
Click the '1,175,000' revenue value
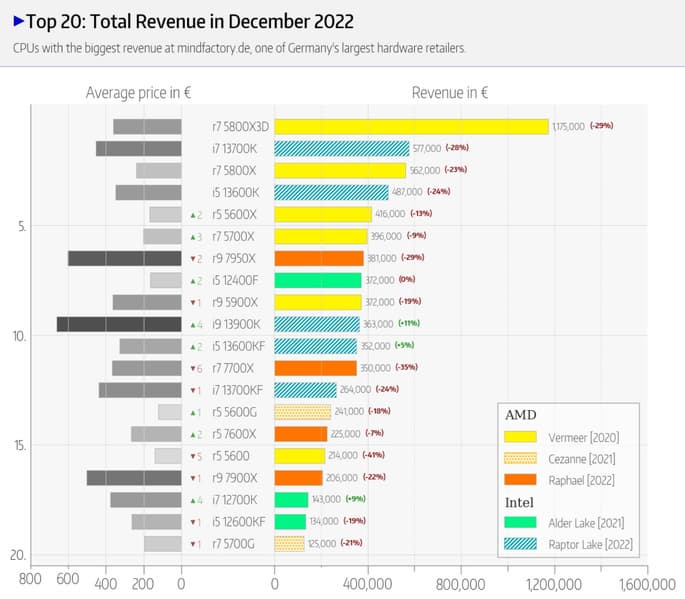click(568, 127)
